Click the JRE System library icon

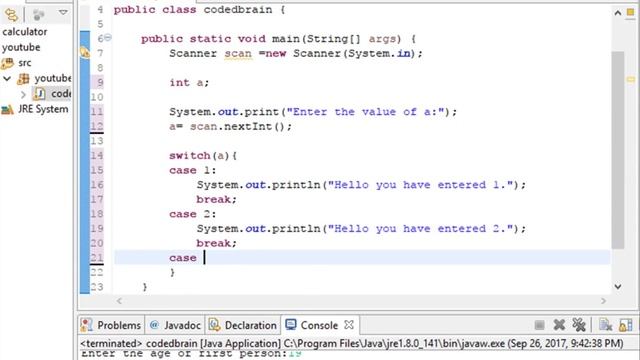[x=7, y=109]
